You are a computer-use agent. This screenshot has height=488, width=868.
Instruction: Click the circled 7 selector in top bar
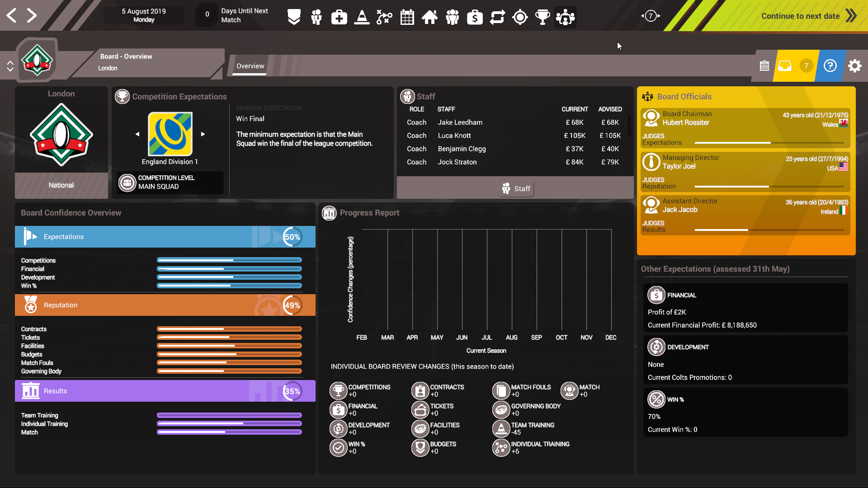[x=651, y=16]
